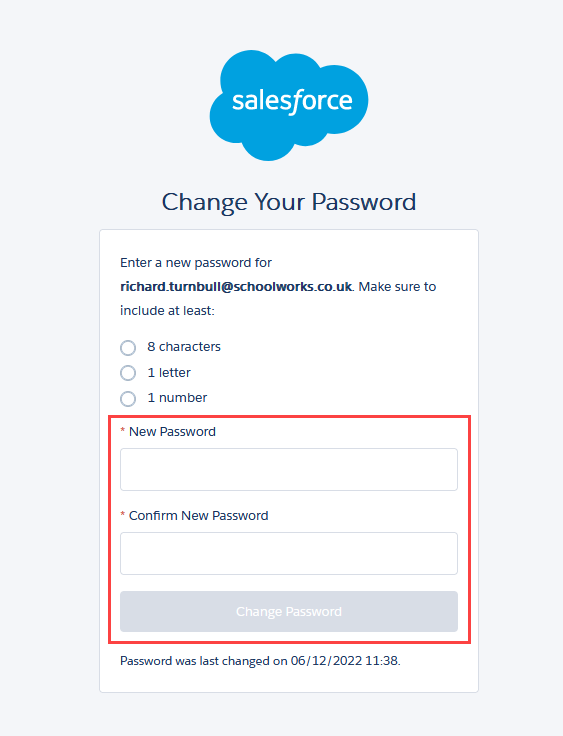
Task: Focus the Confirm New Password input field
Action: (x=289, y=553)
